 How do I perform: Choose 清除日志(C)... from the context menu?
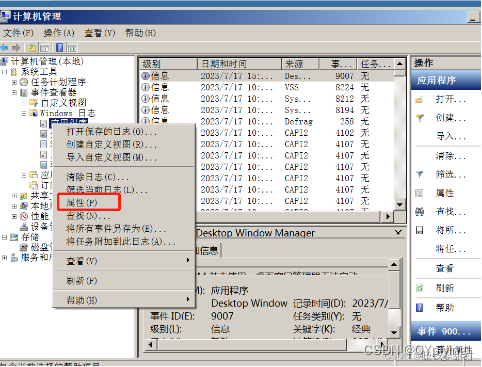[x=124, y=177]
